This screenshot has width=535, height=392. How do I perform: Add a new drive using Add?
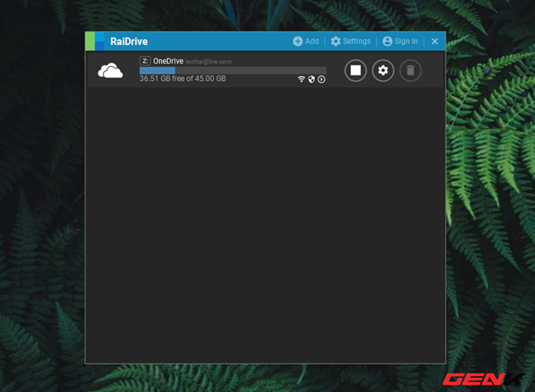point(305,41)
